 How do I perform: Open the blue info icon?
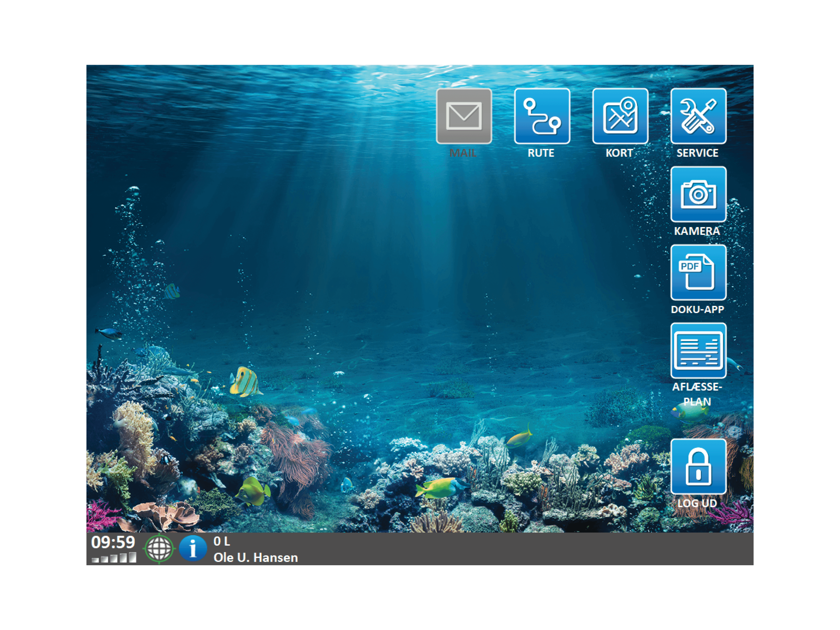193,548
